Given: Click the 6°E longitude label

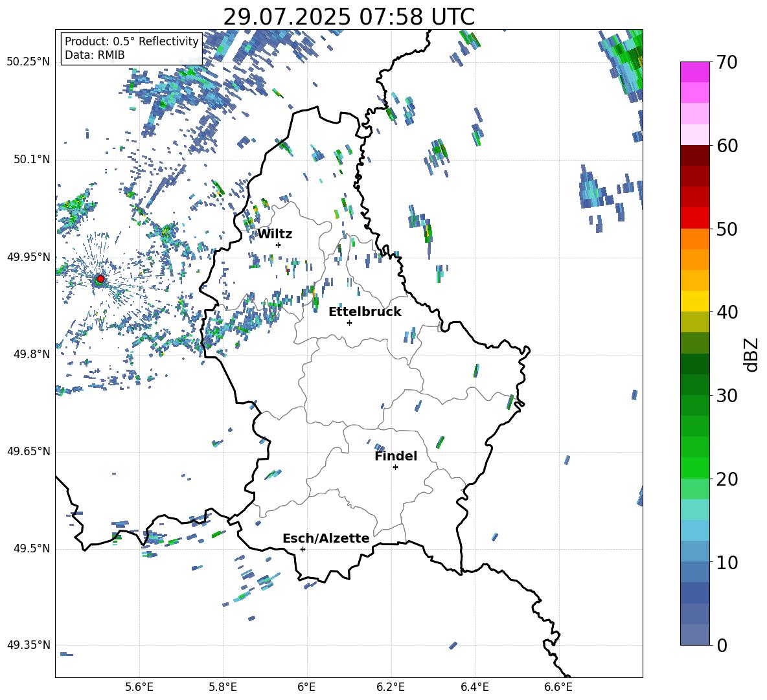Looking at the screenshot, I should (306, 687).
